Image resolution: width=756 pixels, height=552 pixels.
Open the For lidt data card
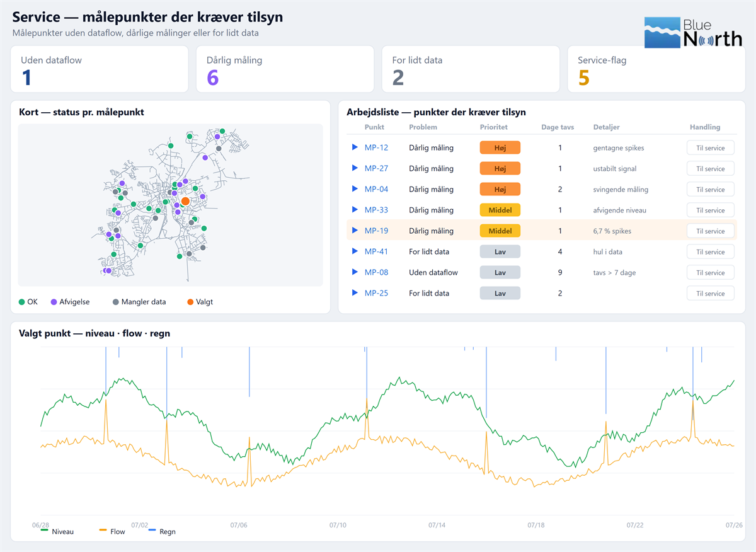coord(471,69)
